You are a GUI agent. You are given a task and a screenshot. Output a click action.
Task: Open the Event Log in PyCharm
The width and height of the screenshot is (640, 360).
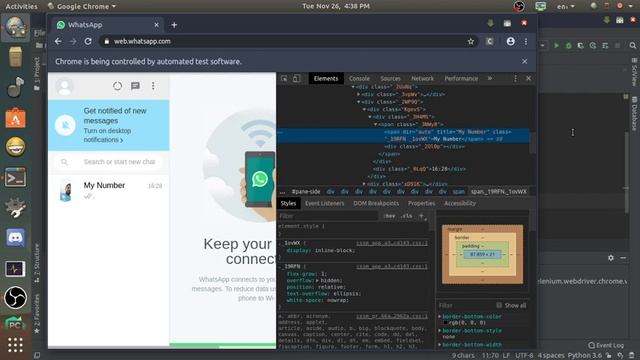tap(606, 345)
